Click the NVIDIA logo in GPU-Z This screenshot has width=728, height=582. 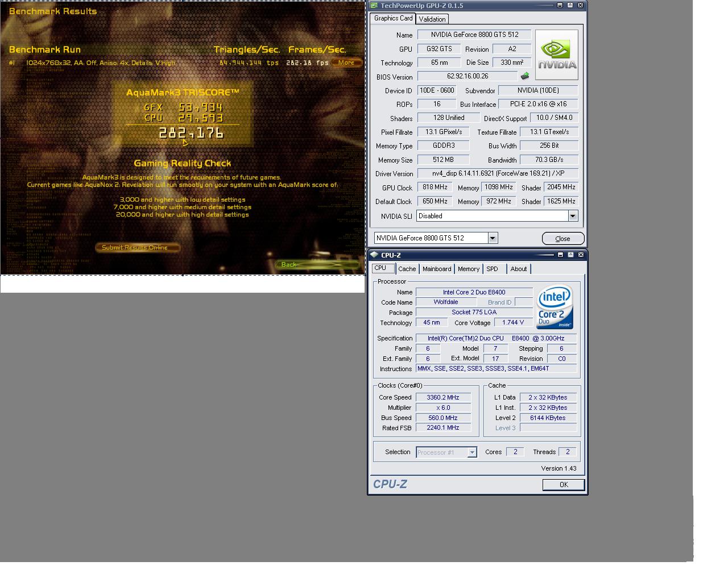tap(557, 55)
